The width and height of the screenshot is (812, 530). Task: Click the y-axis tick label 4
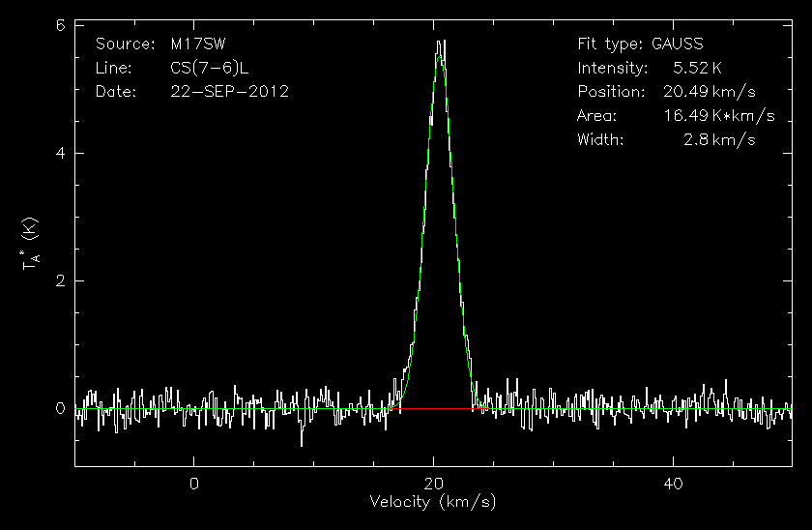point(61,154)
